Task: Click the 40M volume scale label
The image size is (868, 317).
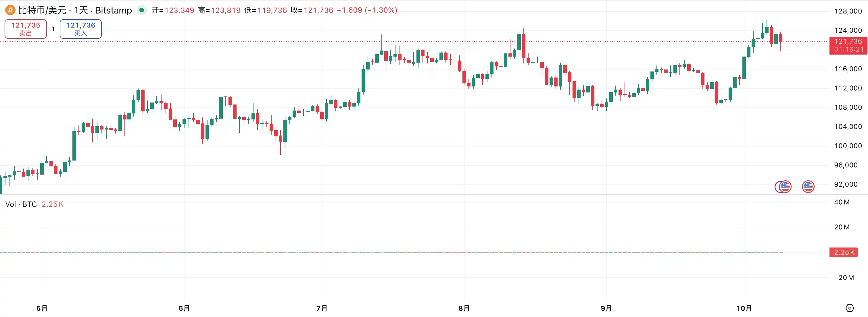Action: [x=841, y=202]
